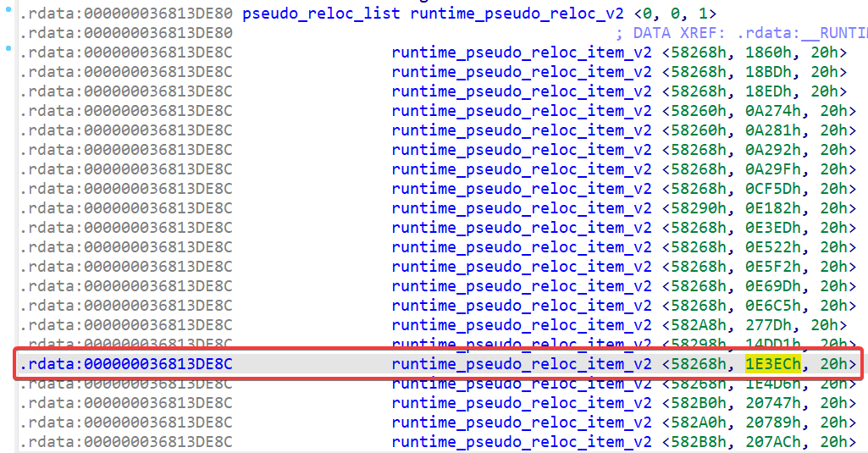
Task: Select the offset value 20789h
Action: pos(773,423)
